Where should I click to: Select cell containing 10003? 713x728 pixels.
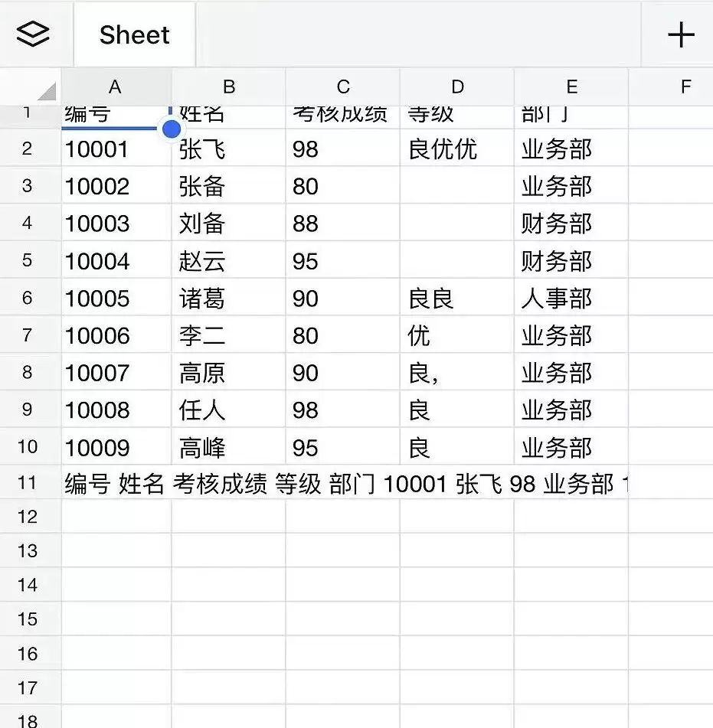[x=116, y=223]
